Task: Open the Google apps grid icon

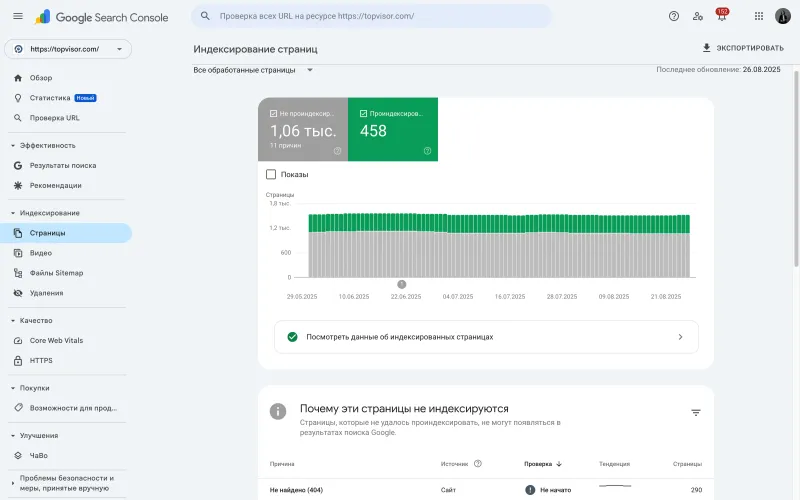Action: pos(759,16)
